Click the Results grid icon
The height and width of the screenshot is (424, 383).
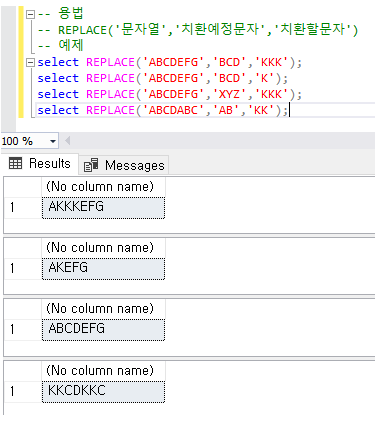[x=15, y=164]
